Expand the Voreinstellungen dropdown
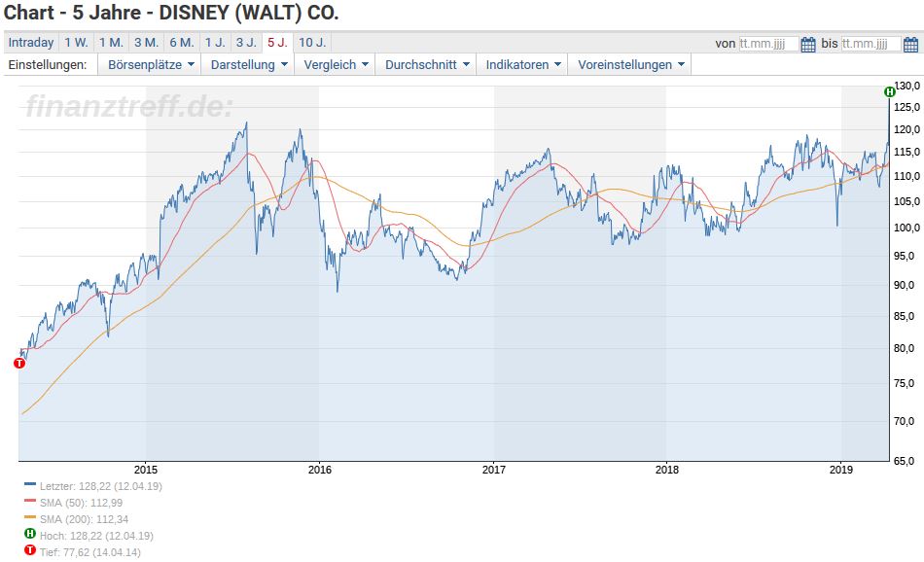This screenshot has height=562, width=924. [630, 65]
